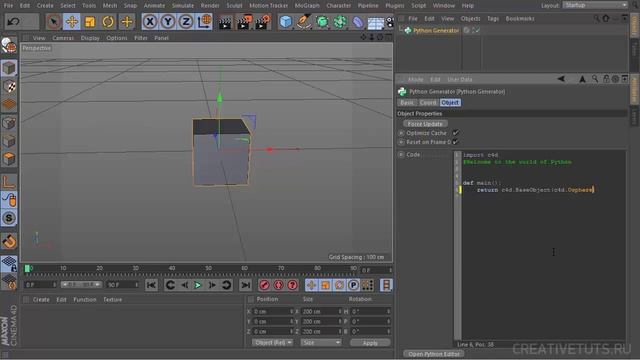Toggle Reset on Frame 0 checkbox

click(x=456, y=142)
